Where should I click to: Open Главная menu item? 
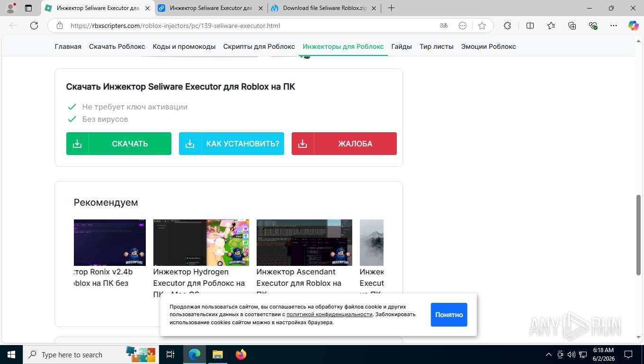[68, 46]
